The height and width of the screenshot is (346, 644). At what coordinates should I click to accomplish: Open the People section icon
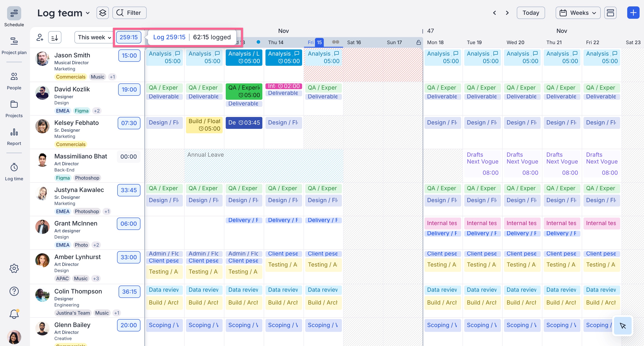14,76
